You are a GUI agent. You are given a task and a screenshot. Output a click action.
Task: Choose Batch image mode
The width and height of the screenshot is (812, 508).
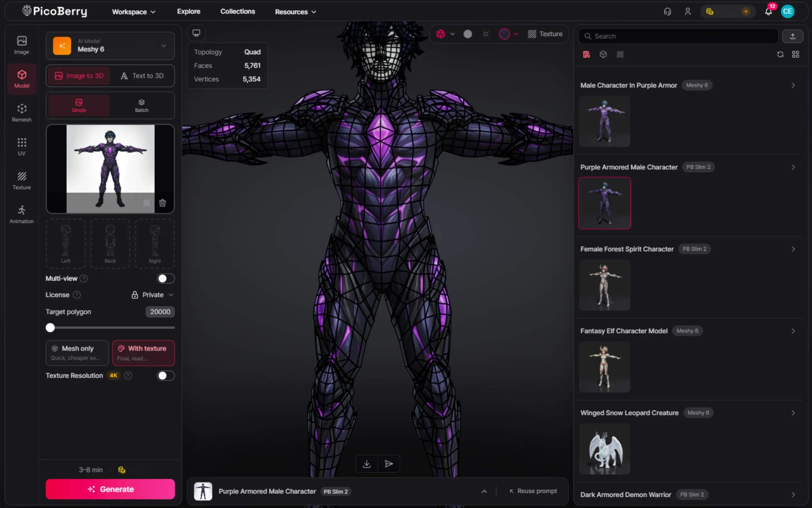tap(142, 105)
